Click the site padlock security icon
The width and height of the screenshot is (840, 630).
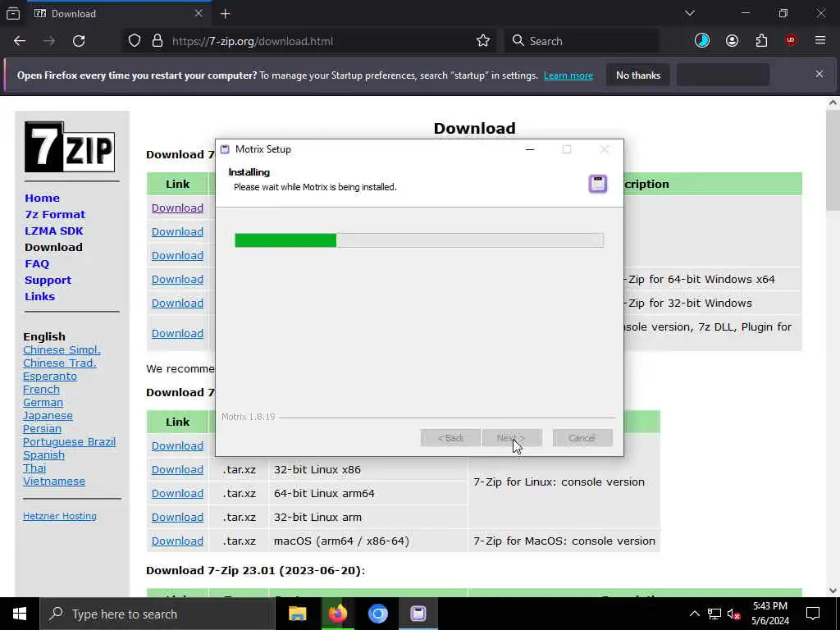tap(157, 41)
